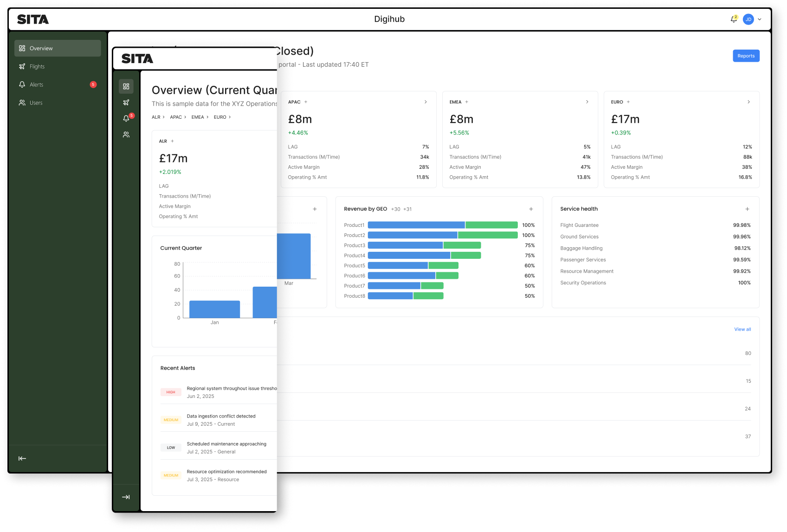Click the JD profile avatar
787x532 pixels.
pos(748,19)
